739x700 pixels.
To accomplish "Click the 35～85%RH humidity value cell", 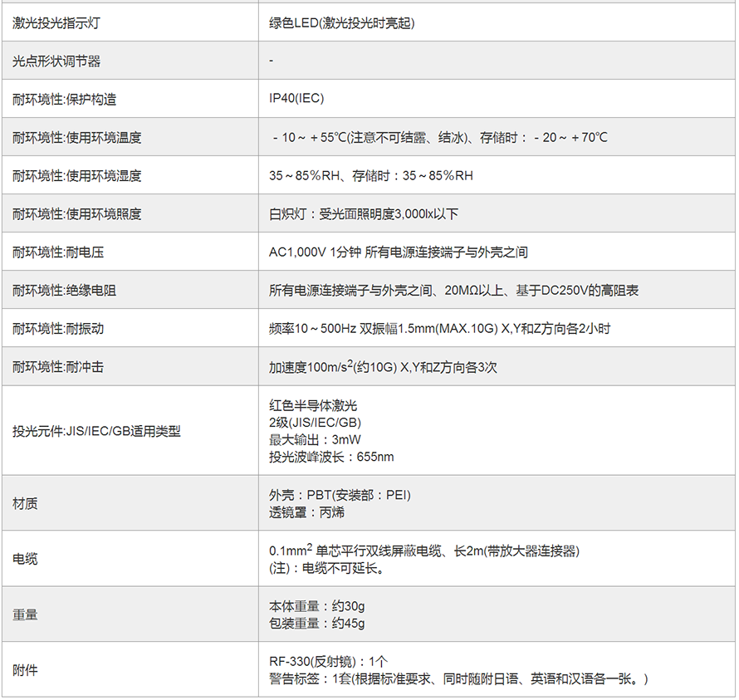I will (370, 176).
